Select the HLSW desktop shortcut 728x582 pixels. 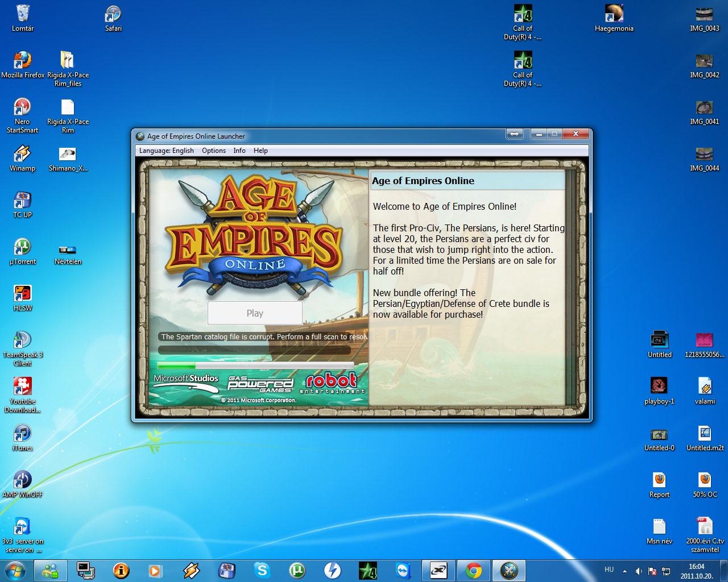click(x=23, y=297)
